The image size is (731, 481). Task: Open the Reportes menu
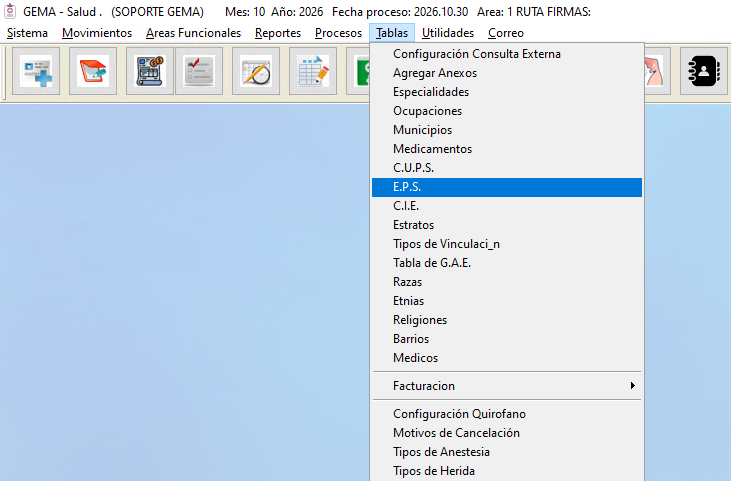[x=278, y=33]
